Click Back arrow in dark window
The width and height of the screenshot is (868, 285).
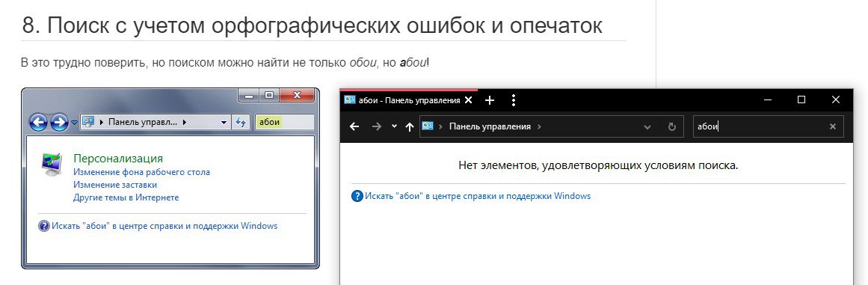[x=354, y=126]
